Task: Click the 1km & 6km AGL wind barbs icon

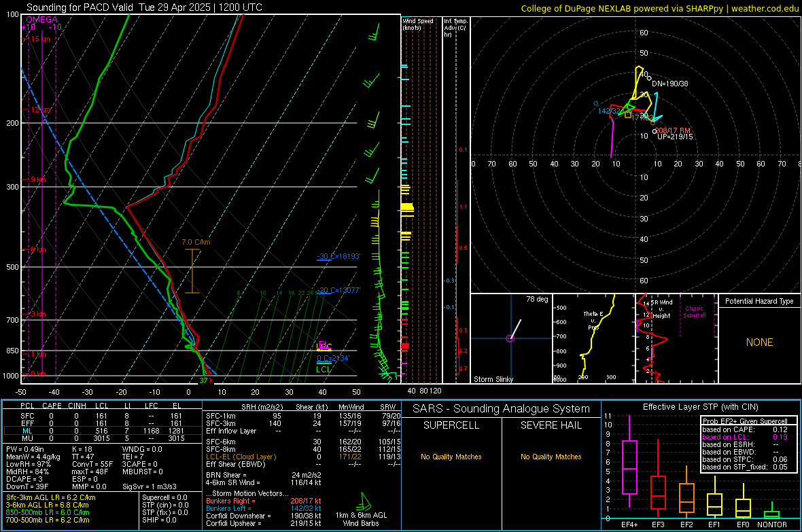Action: pyautogui.click(x=364, y=501)
